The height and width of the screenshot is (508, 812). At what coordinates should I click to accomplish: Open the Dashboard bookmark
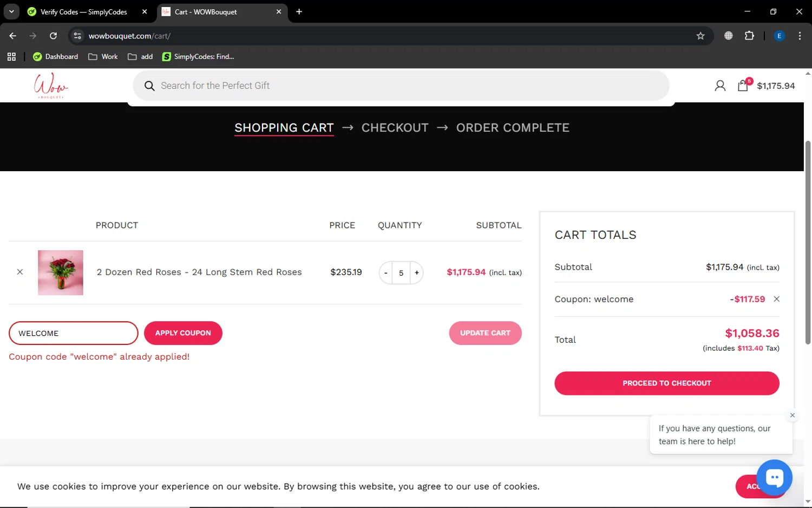coord(56,56)
